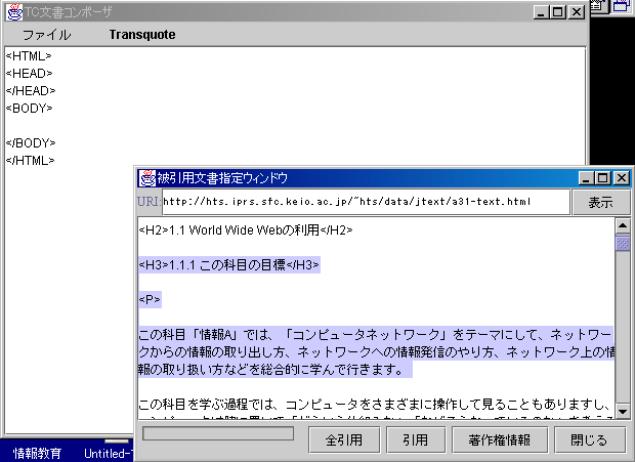Screen dimensions: 635x462
Task: Close the 被引用文書指定ウィンドウ with the X icon
Action: click(623, 178)
